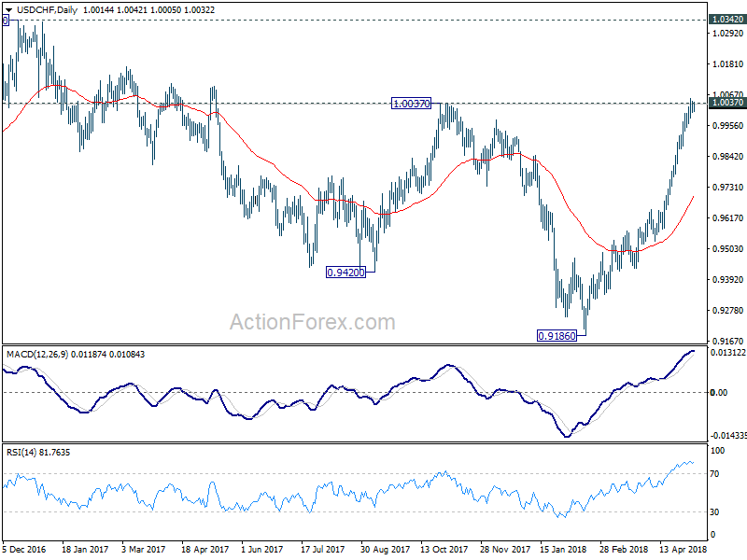This screenshot has height=560, width=747.
Task: Click the RSI 30 level label
Action: click(x=715, y=511)
